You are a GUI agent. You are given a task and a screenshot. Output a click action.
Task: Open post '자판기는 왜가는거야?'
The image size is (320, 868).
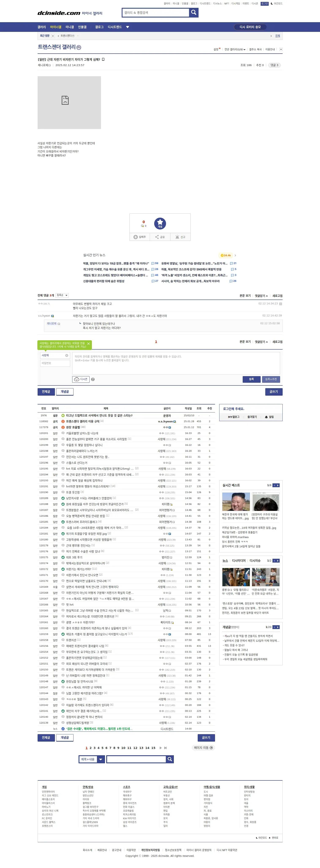click(79, 569)
